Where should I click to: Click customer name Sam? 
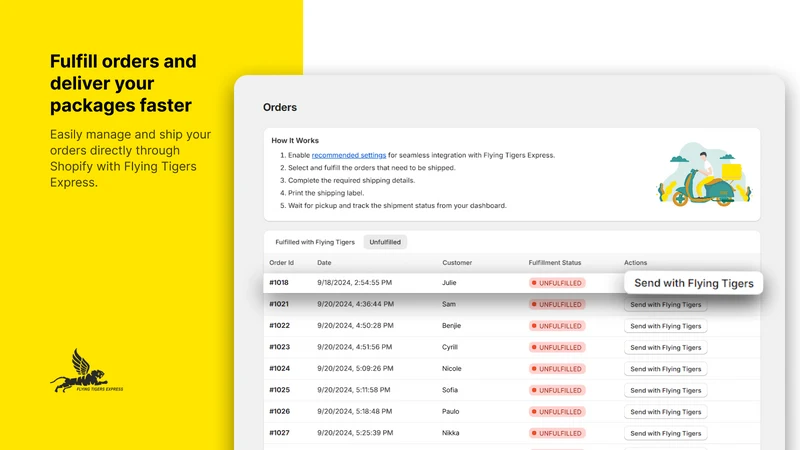[x=449, y=304]
